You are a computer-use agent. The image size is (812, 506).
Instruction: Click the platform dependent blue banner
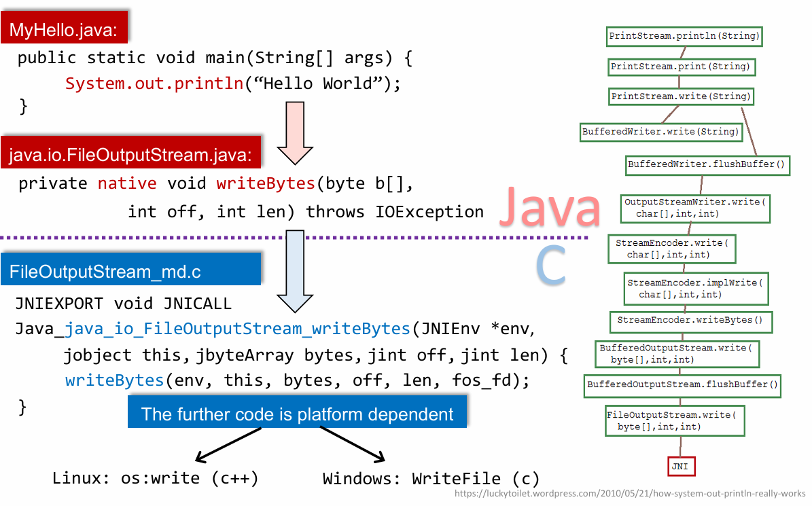click(x=297, y=414)
